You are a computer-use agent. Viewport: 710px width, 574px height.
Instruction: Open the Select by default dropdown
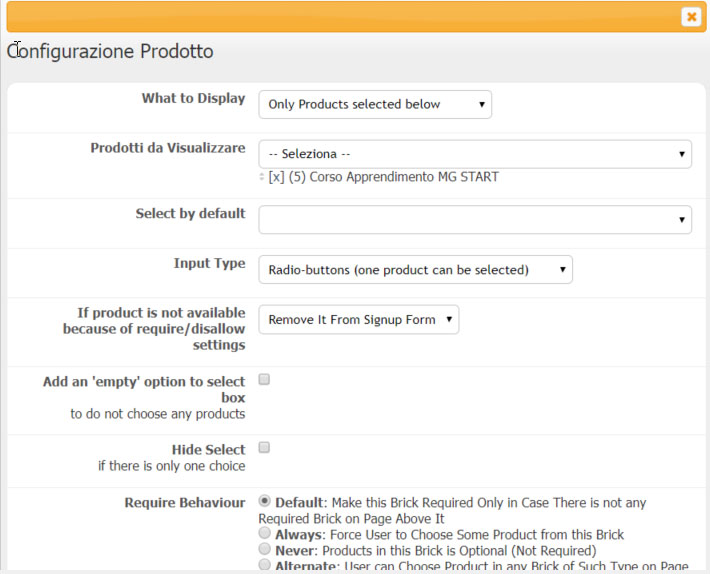[475, 220]
